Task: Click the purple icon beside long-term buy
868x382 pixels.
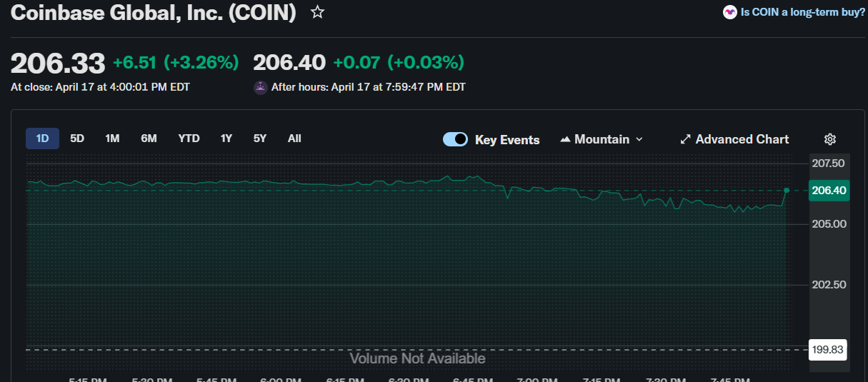Action: point(729,12)
